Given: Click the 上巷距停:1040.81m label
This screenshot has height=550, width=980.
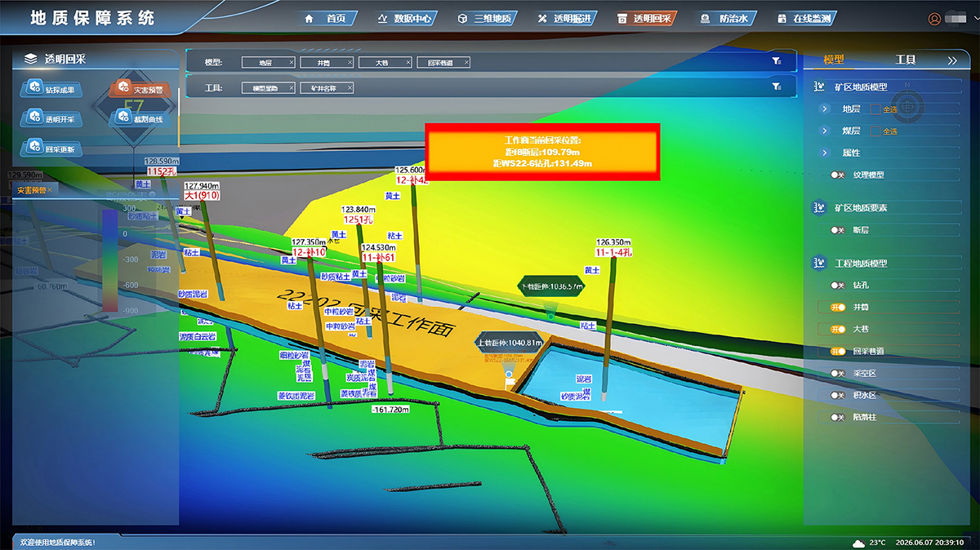Looking at the screenshot, I should 510,343.
